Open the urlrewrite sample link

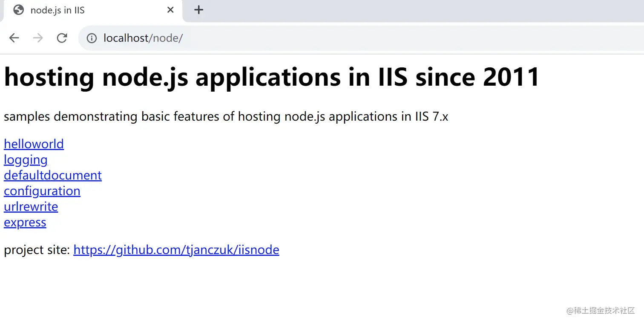31,207
